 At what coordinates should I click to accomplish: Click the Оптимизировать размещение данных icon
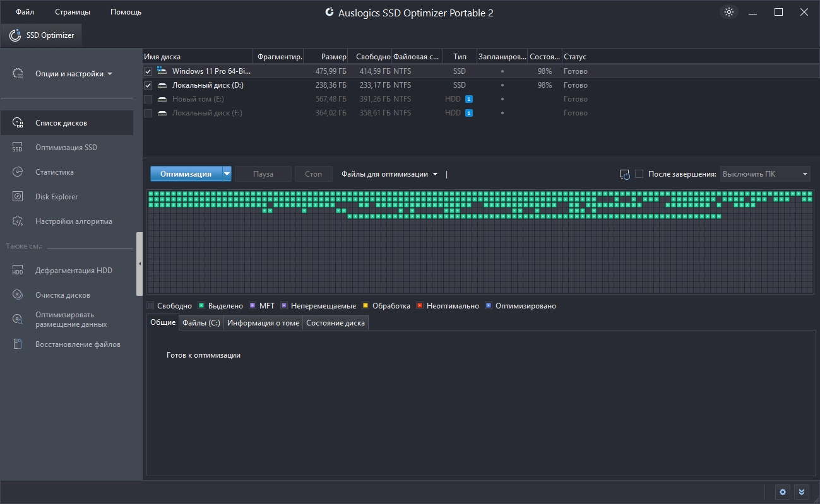coord(18,320)
